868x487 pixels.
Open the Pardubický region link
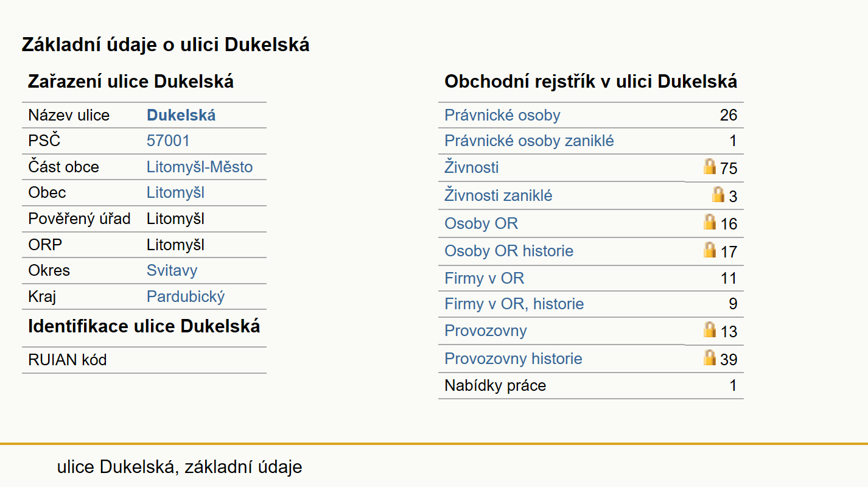coord(186,297)
